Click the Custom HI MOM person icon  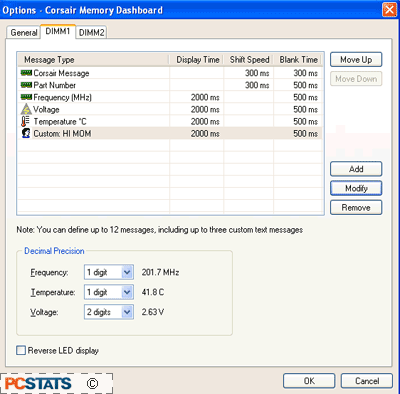pos(26,133)
